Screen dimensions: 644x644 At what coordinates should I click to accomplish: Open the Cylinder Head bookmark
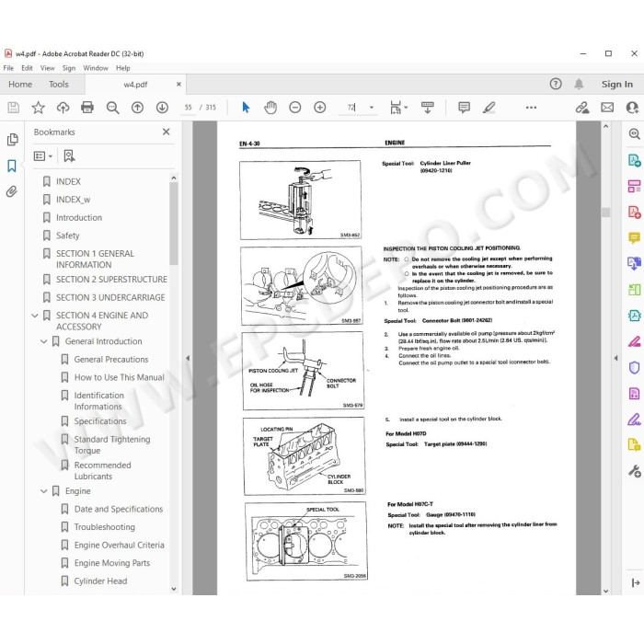point(100,581)
